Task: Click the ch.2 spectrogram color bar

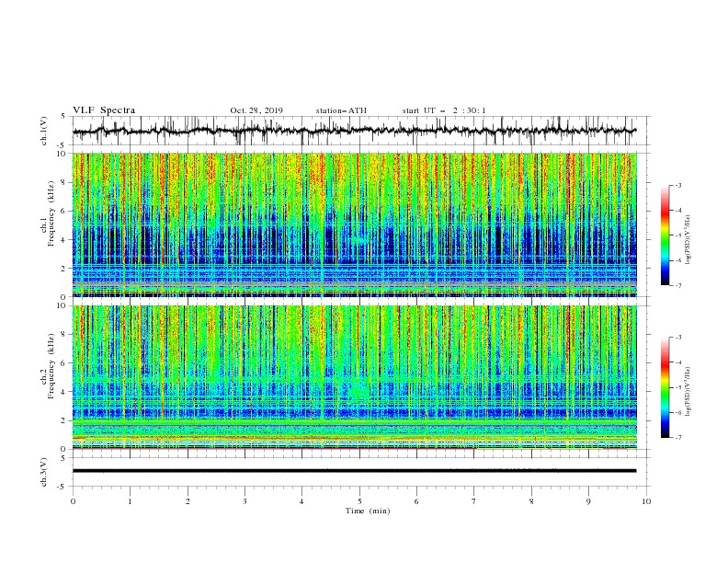Action: click(665, 387)
